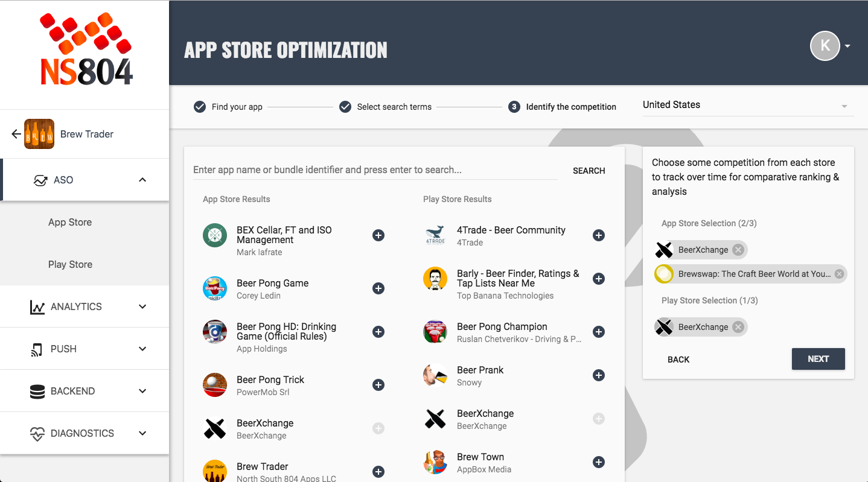Remove Brewswap chip from App Store Selection
The height and width of the screenshot is (482, 868).
click(839, 274)
